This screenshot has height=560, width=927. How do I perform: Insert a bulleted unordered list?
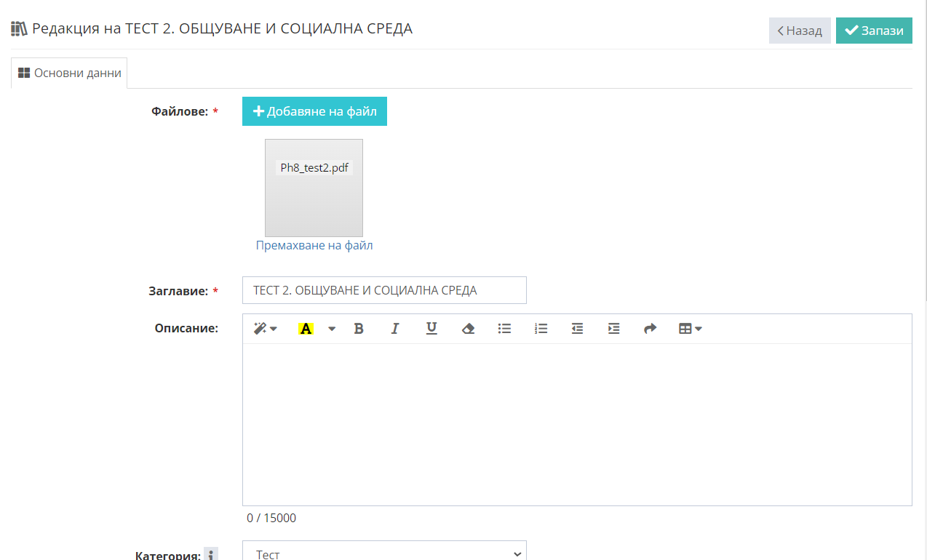(x=504, y=329)
